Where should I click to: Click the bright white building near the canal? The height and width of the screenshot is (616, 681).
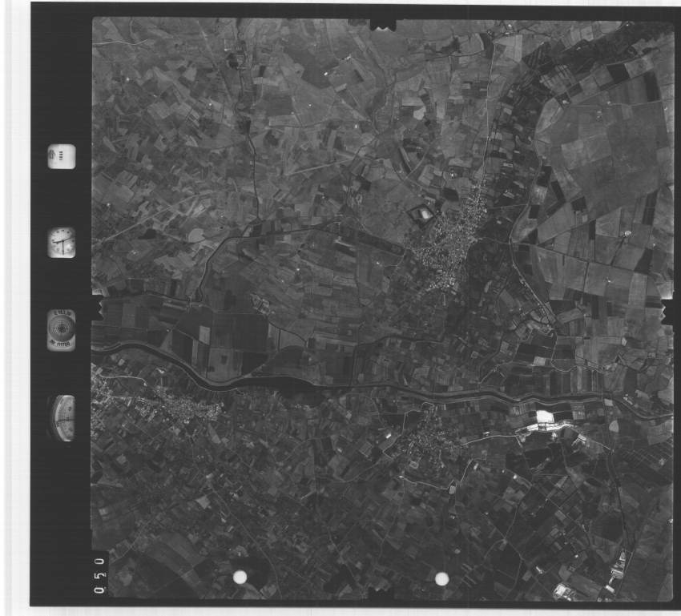pyautogui.click(x=545, y=417)
